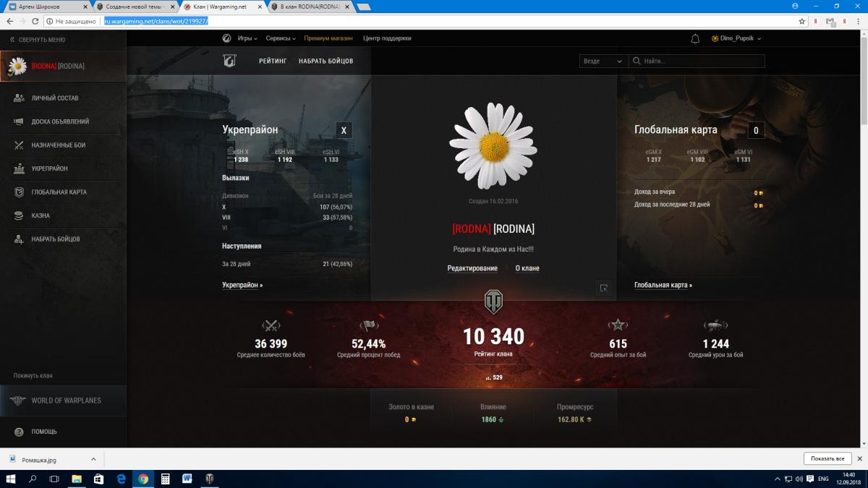Open the О клане link
Image resolution: width=868 pixels, height=488 pixels.
click(527, 268)
